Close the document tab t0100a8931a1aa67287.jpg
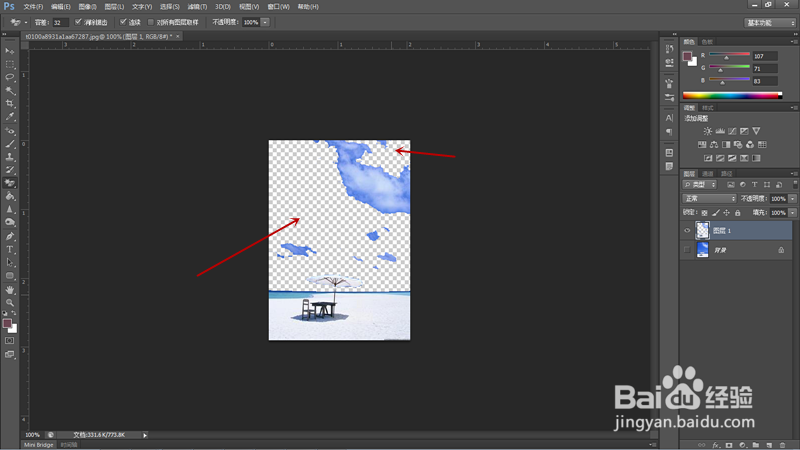800x450 pixels. pyautogui.click(x=178, y=36)
